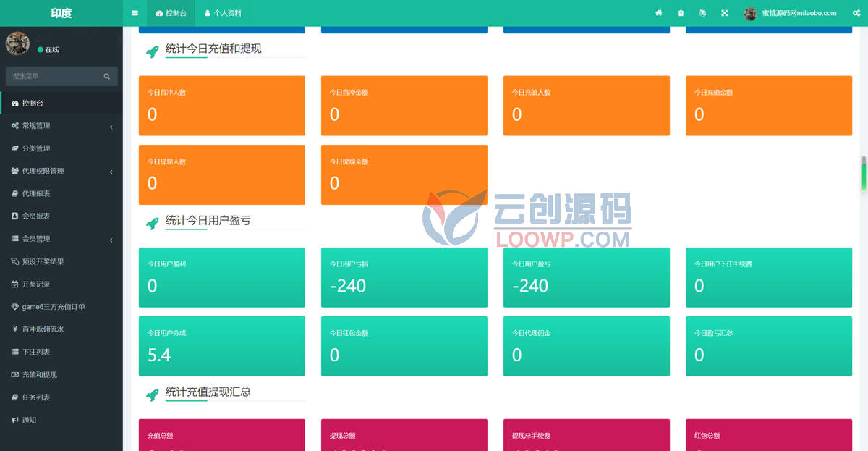The image size is (868, 451).
Task: Click the dashboard icon beside 控制台 in sidebar
Action: click(15, 104)
